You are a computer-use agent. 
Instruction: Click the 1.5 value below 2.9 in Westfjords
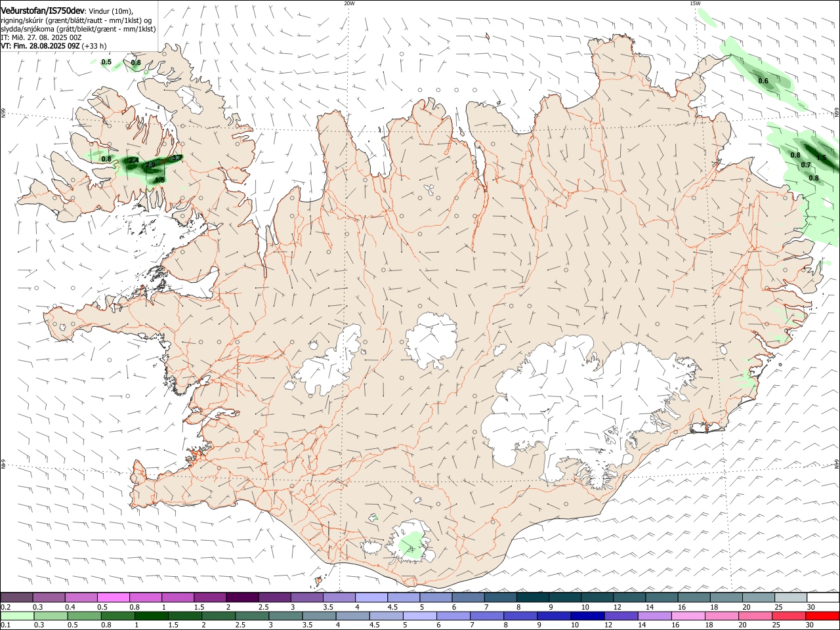[x=159, y=180]
